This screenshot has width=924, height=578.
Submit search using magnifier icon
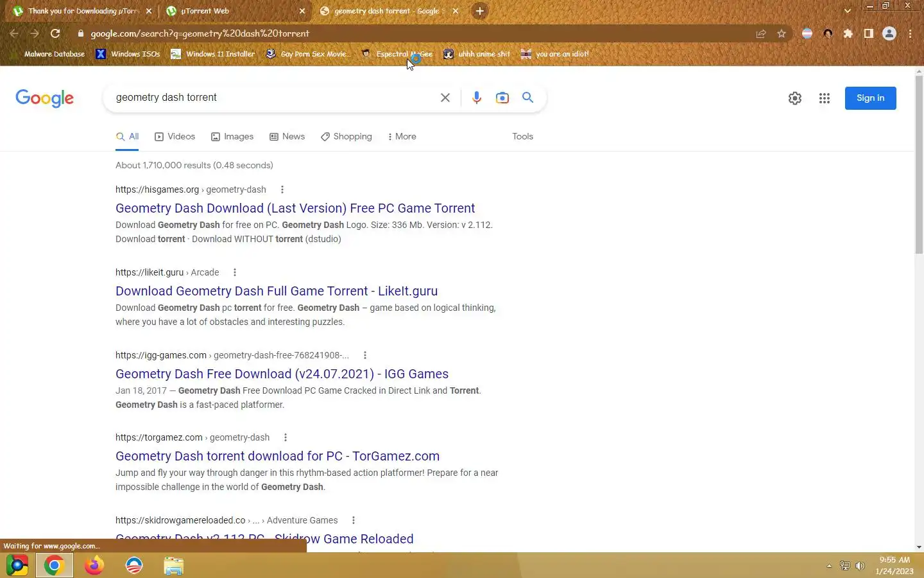527,98
